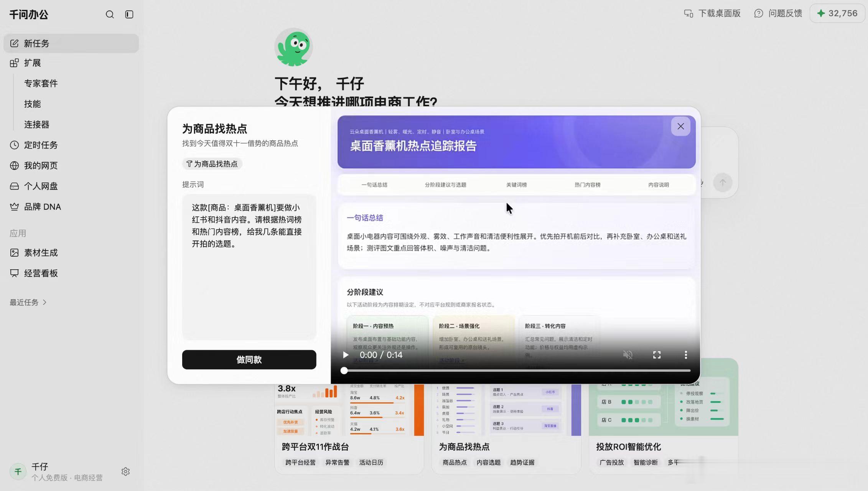This screenshot has width=868, height=491.
Task: Play the preview video
Action: pos(346,355)
